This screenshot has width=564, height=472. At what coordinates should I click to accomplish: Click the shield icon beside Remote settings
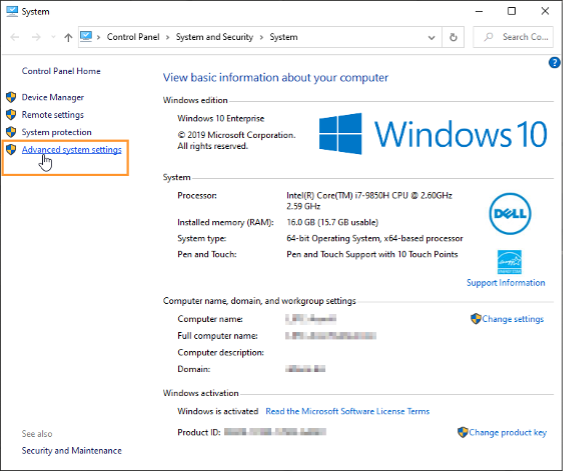click(x=11, y=115)
